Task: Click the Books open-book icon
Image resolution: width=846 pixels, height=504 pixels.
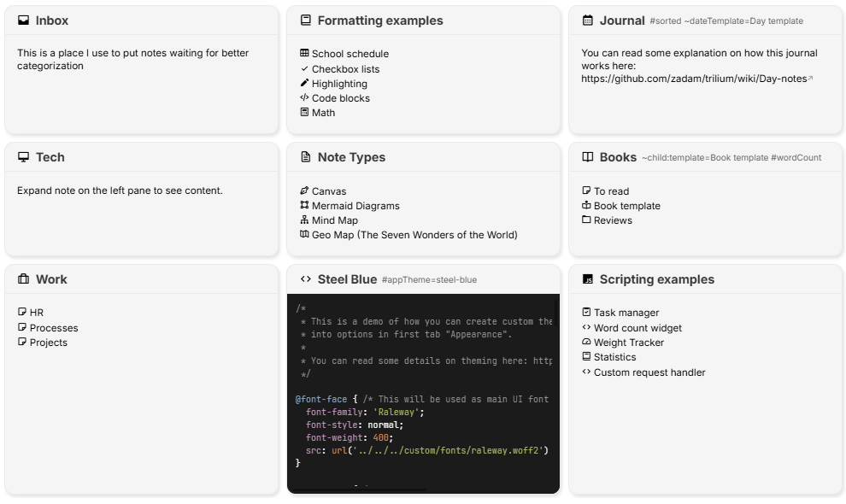Action: 587,157
